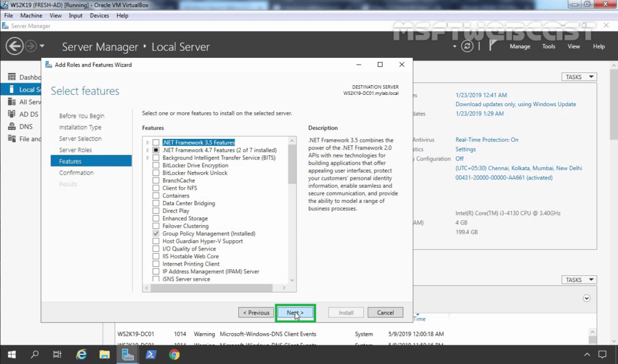Click the wizard title bar icon
This screenshot has width=618, height=364.
click(x=49, y=65)
